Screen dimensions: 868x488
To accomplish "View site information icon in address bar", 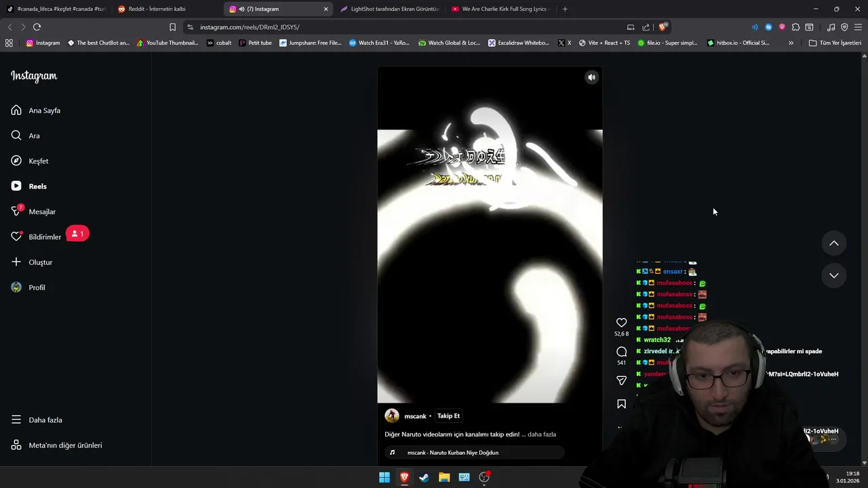I will tap(191, 27).
